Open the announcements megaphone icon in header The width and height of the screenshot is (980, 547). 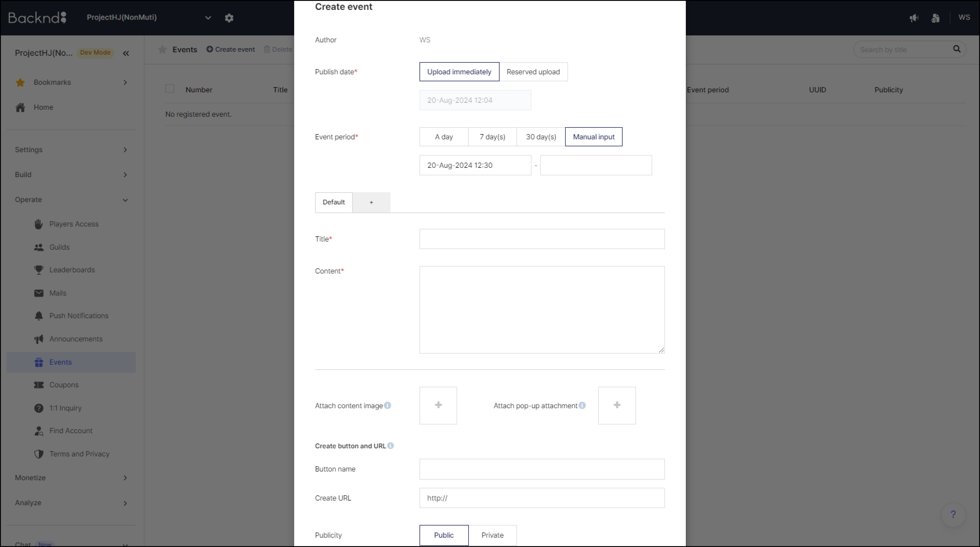pyautogui.click(x=914, y=18)
